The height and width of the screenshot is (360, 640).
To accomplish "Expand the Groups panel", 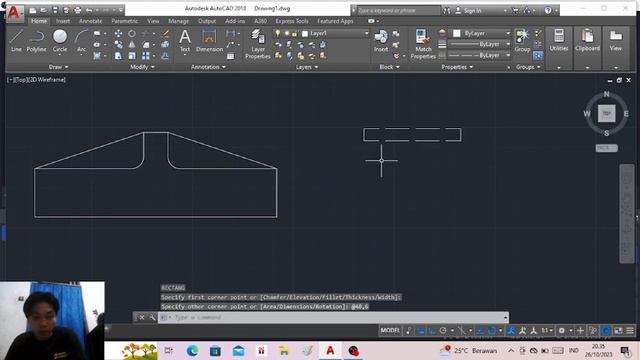I will tap(528, 67).
